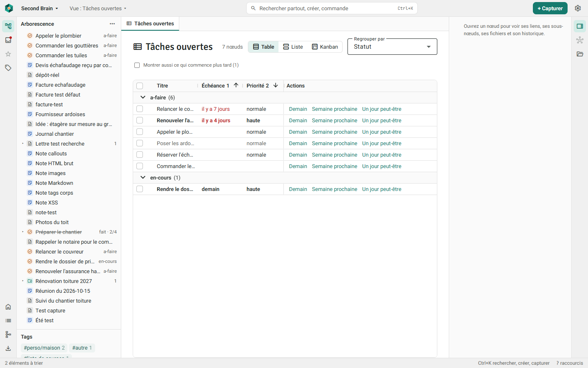The width and height of the screenshot is (588, 368).
Task: Open favorites star icon in left rail
Action: (8, 54)
